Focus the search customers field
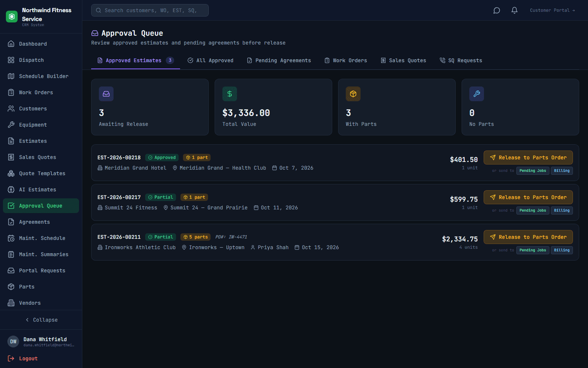588x368 pixels. (150, 10)
